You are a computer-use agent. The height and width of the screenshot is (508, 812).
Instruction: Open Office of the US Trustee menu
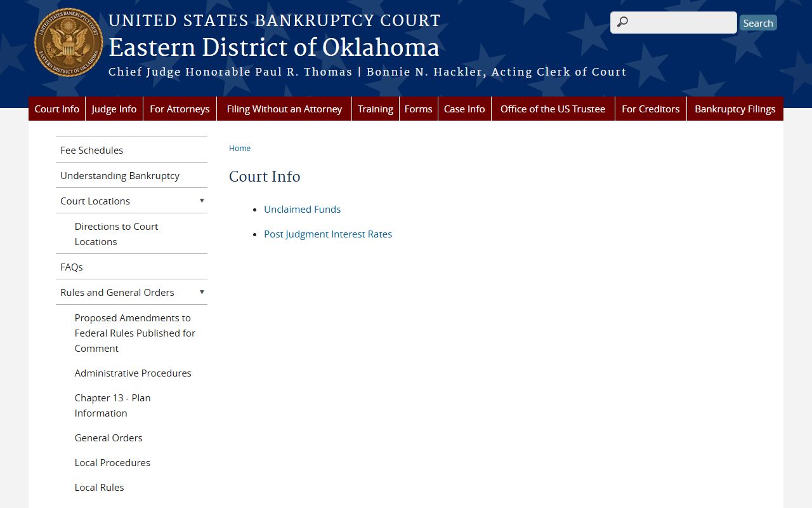click(553, 109)
